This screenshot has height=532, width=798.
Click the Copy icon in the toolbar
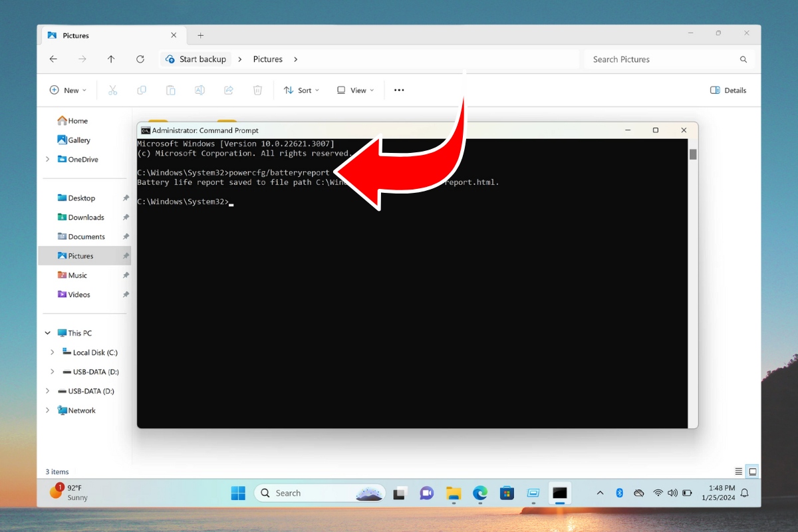tap(142, 90)
